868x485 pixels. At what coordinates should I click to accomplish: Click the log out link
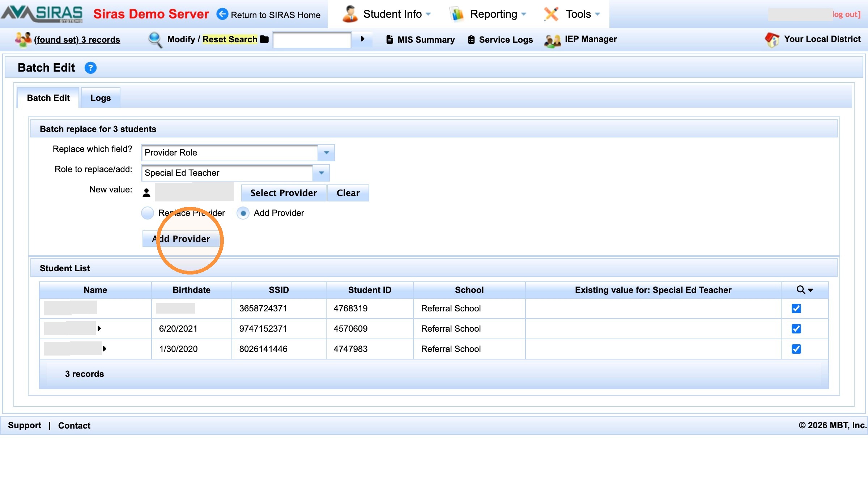[846, 14]
